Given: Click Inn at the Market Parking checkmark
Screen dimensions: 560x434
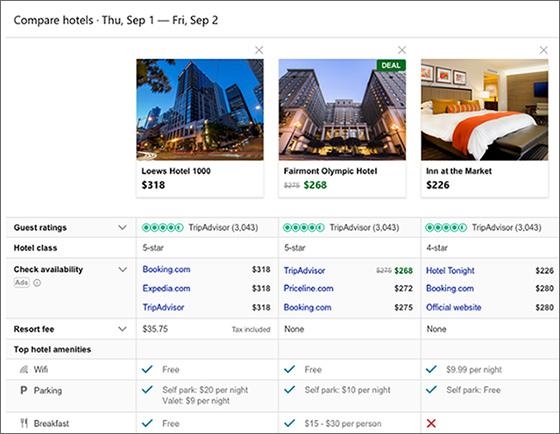Looking at the screenshot, I should (431, 390).
